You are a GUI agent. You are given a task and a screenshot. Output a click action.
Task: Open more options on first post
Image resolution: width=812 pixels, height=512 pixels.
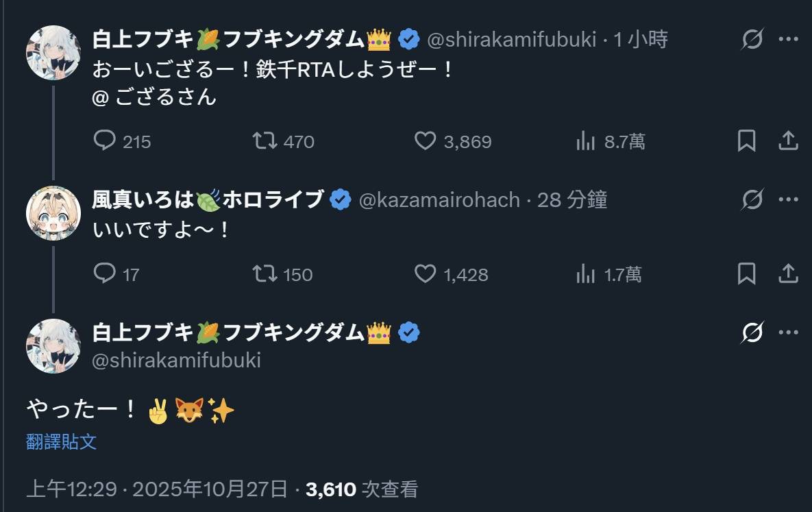(789, 40)
